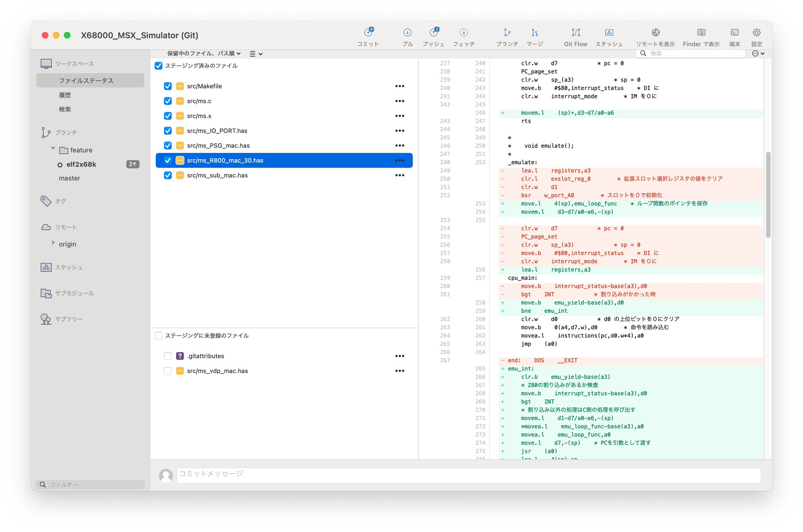The image size is (803, 532).
Task: Select file src/ms.x in list
Action: [x=284, y=116]
